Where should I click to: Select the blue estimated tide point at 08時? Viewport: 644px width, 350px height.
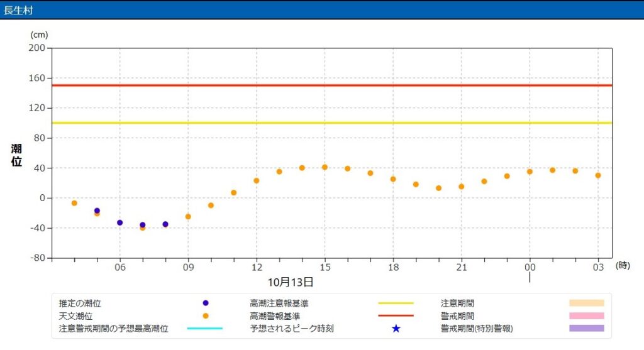tap(165, 224)
